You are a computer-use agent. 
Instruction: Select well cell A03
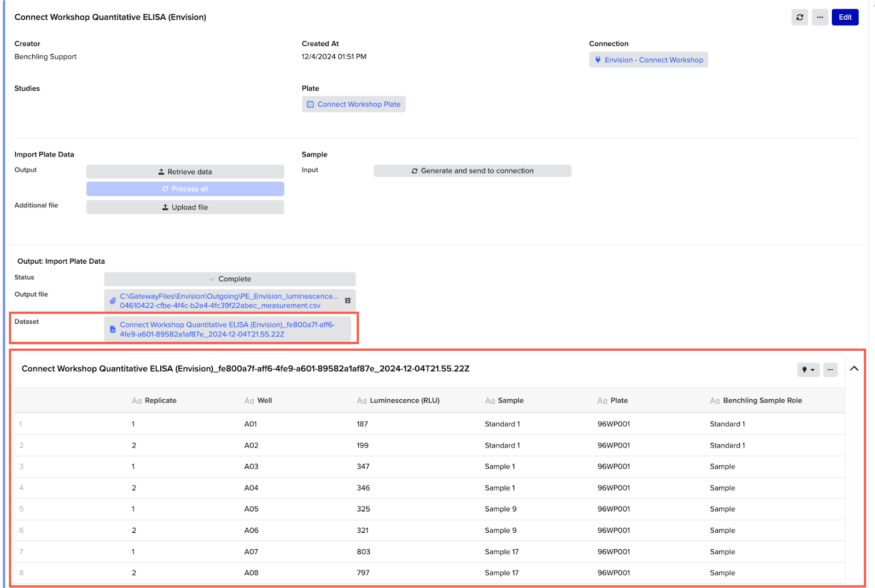(x=251, y=467)
